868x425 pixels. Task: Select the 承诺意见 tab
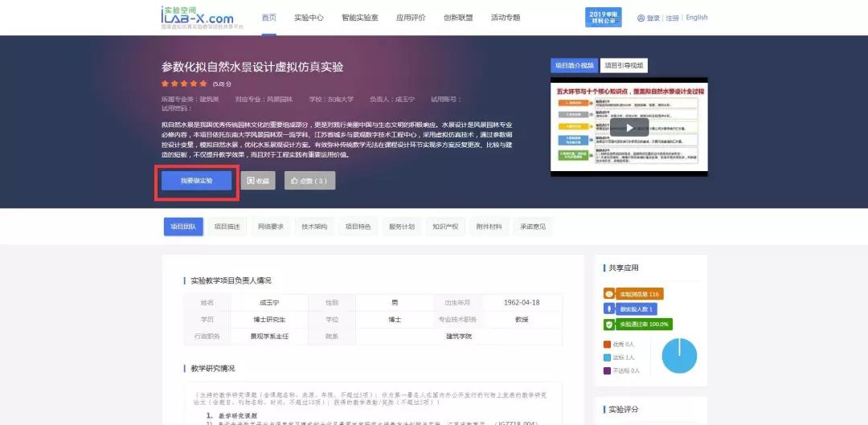(533, 227)
